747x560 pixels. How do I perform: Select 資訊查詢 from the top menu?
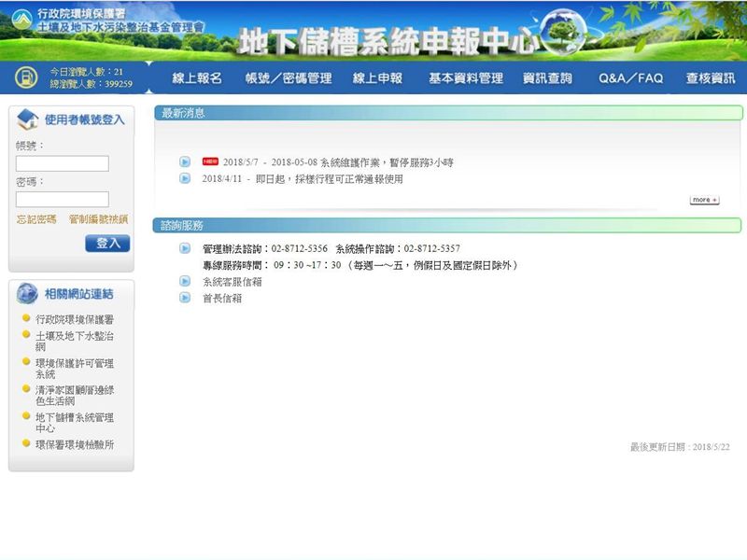coord(547,78)
